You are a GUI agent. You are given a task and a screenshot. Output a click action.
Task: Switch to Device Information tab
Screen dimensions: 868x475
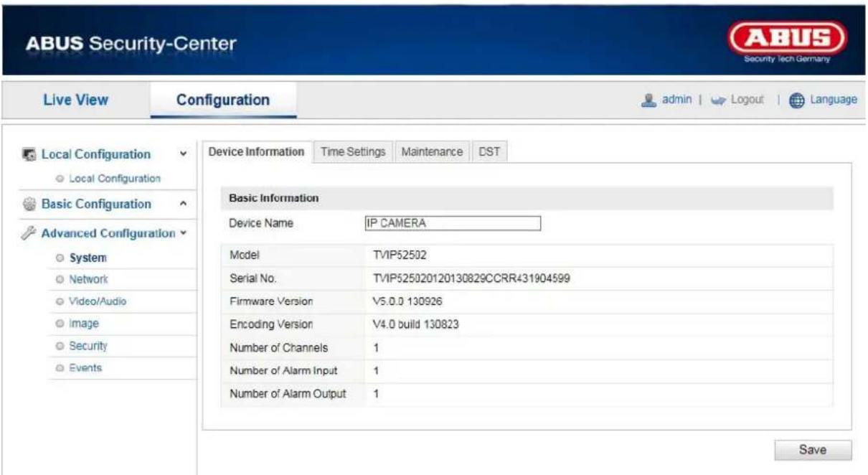258,151
